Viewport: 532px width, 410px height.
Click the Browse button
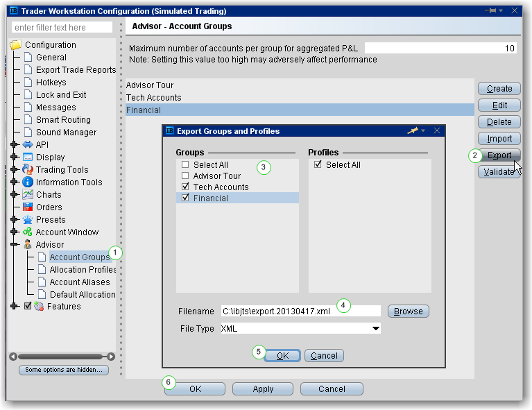(x=408, y=311)
